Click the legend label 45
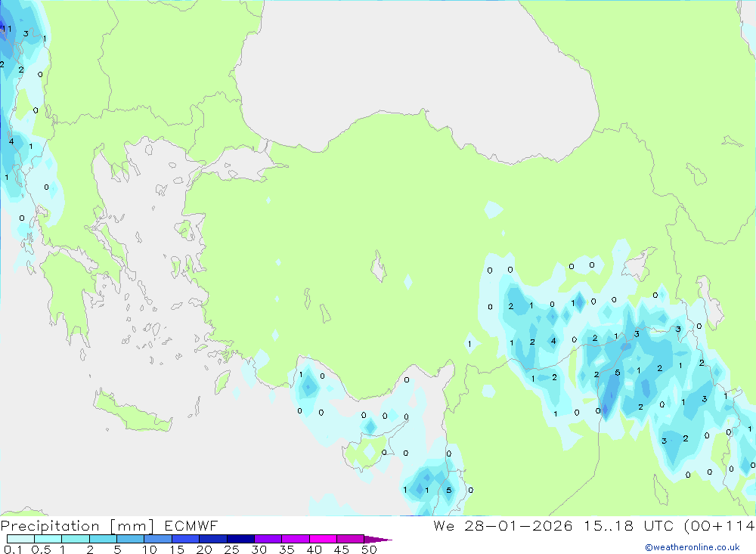Image resolution: width=756 pixels, height=554 pixels. click(342, 549)
